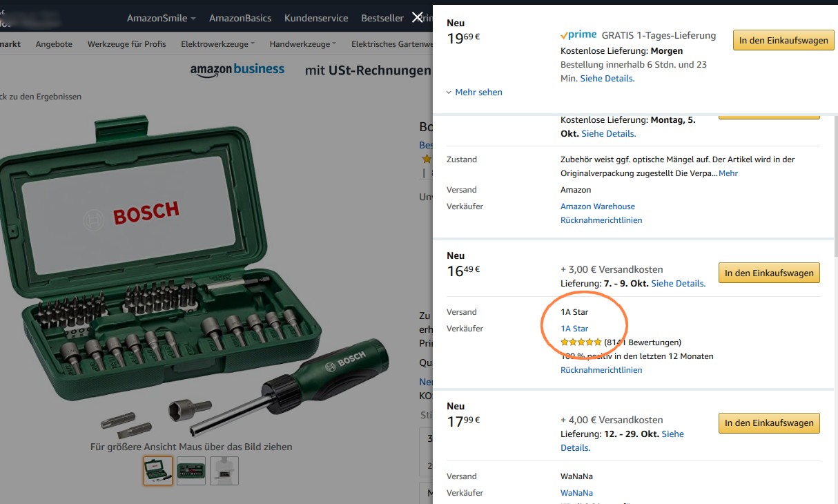Click the Bosch toolset main product image
838x504 pixels.
(x=195, y=276)
